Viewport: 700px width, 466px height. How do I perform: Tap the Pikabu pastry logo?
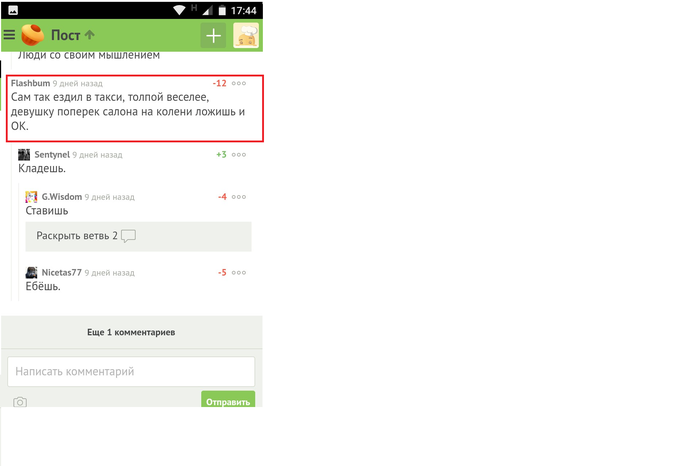click(x=33, y=35)
